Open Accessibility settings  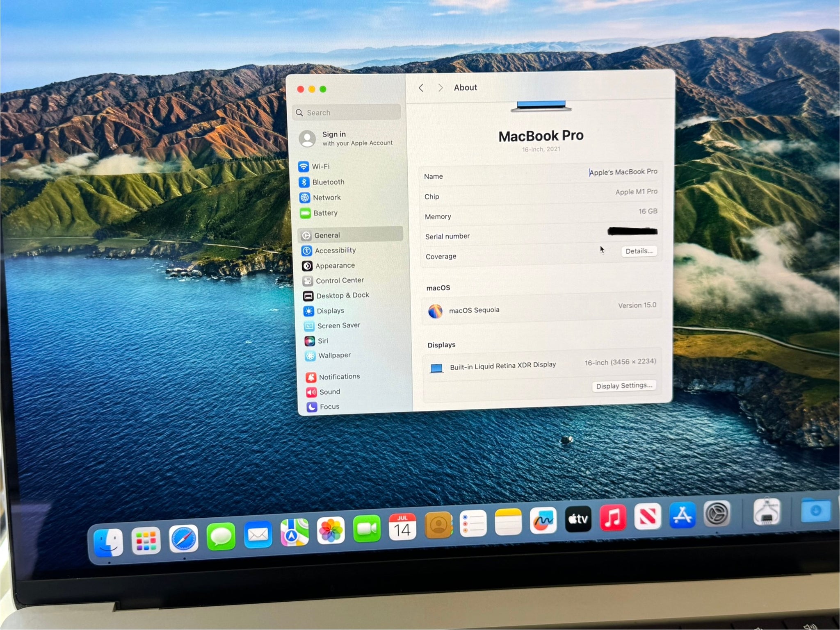tap(335, 250)
